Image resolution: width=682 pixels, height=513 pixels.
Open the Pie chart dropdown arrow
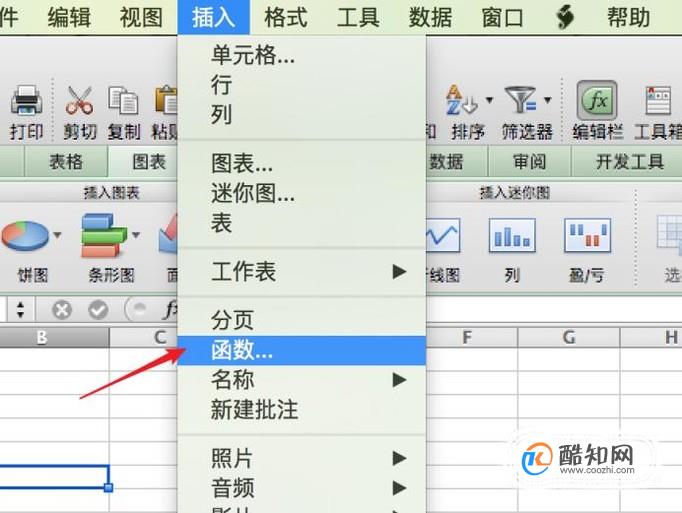click(57, 235)
